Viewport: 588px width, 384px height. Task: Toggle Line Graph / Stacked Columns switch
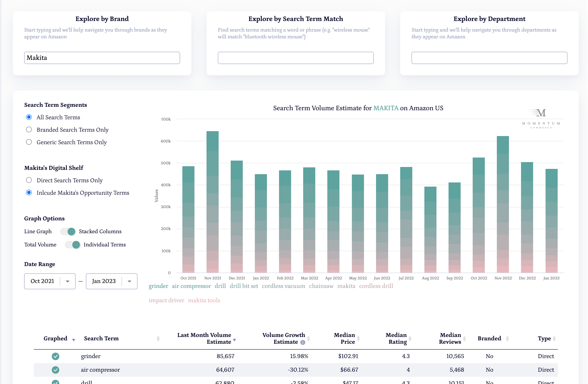[x=68, y=231]
